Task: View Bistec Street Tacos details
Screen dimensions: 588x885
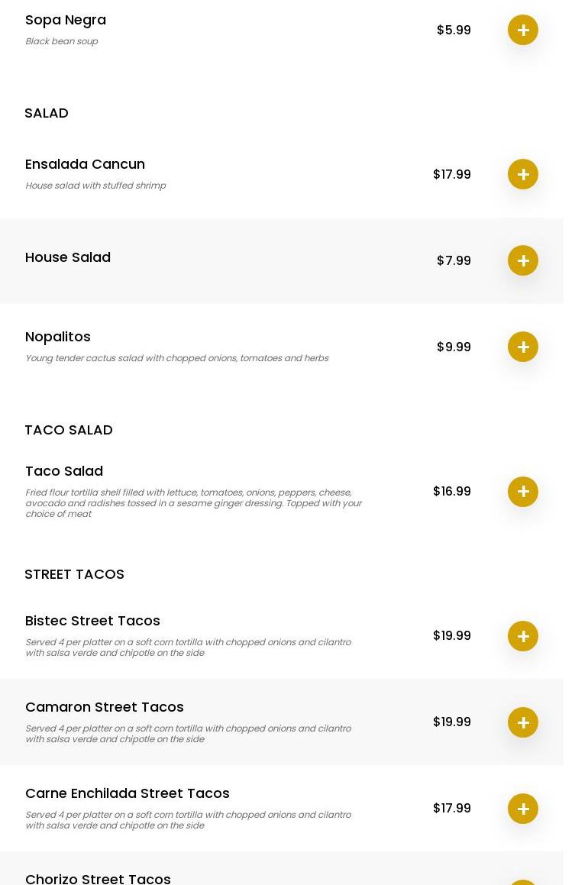Action: tap(92, 621)
